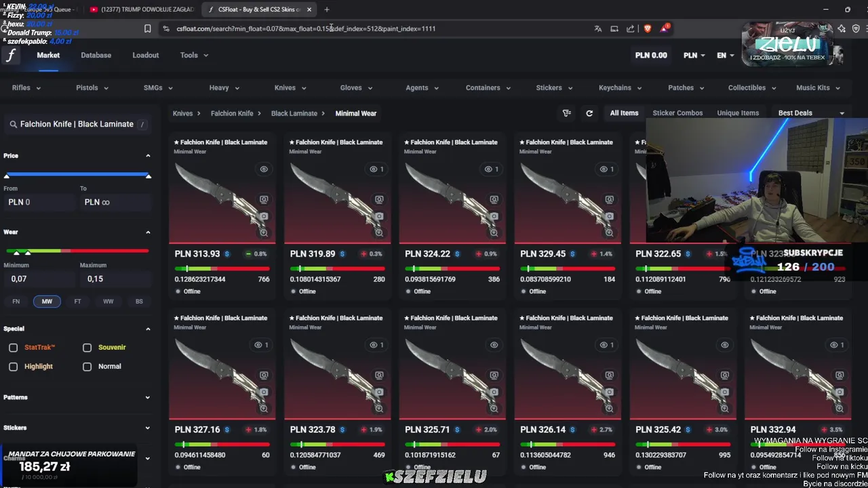The height and width of the screenshot is (488, 868).
Task: Click the blue Steam icon next to PLN 327.16
Action: click(227, 430)
